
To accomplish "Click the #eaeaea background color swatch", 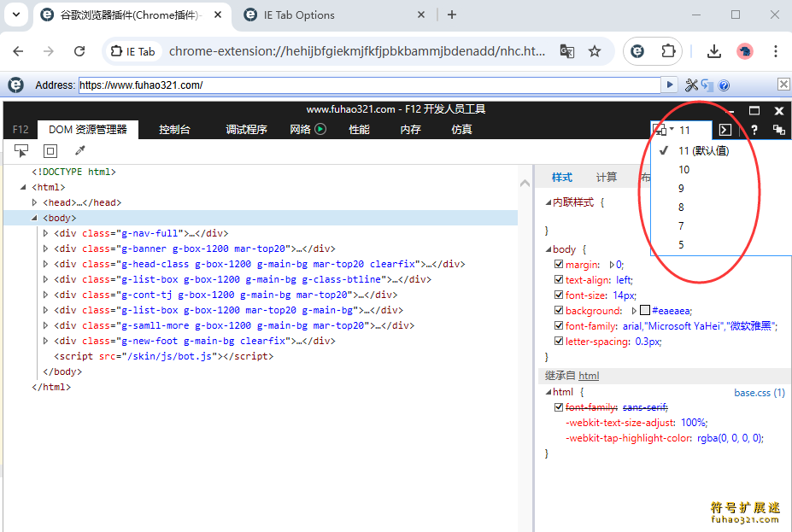I will (644, 310).
